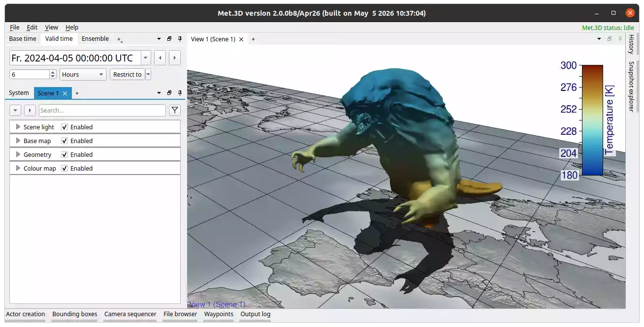644x327 pixels.
Task: Select the Valid time tab
Action: (x=59, y=39)
